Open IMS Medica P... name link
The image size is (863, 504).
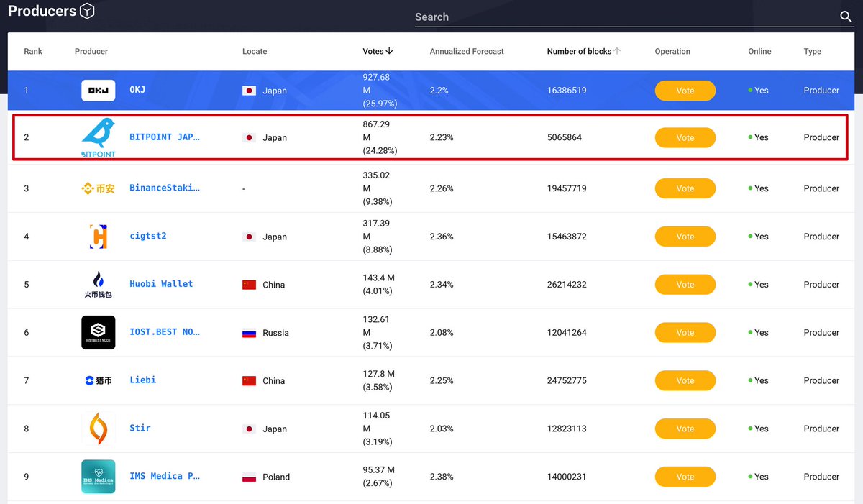pyautogui.click(x=165, y=476)
